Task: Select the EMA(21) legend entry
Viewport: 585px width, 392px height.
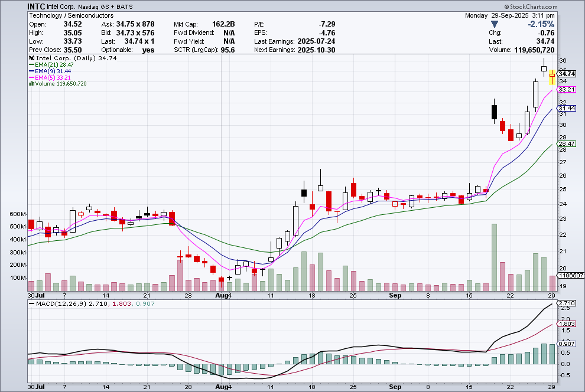Action: tap(53, 65)
